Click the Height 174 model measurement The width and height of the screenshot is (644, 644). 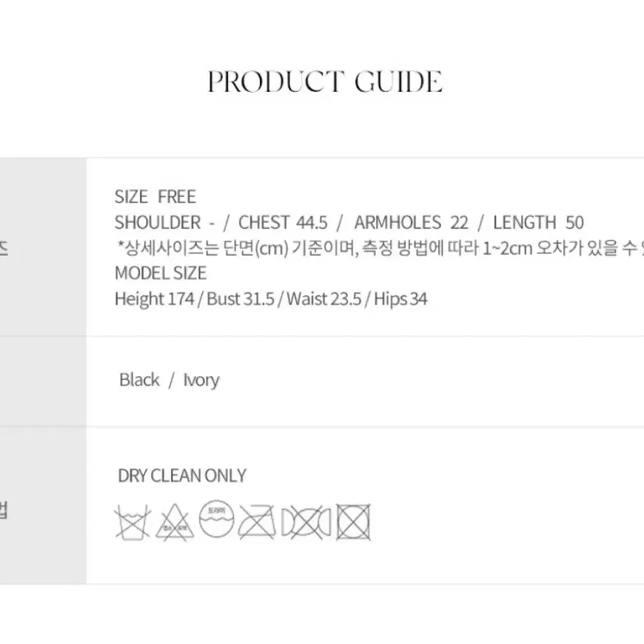pyautogui.click(x=155, y=299)
